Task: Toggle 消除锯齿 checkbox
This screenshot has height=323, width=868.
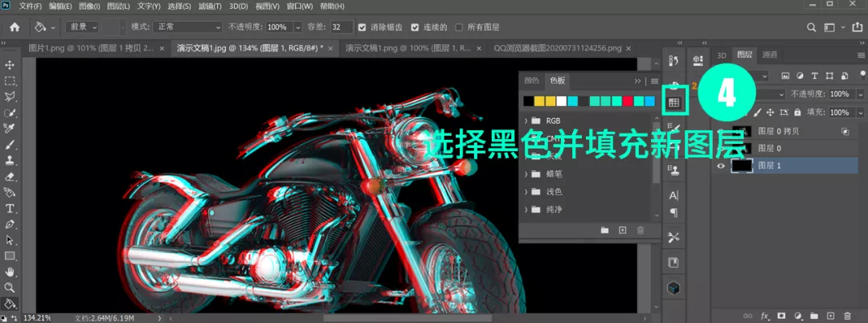Action: (x=362, y=27)
